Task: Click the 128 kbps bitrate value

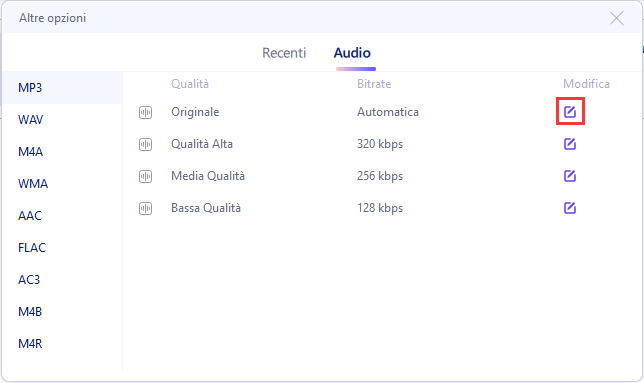Action: (x=380, y=208)
